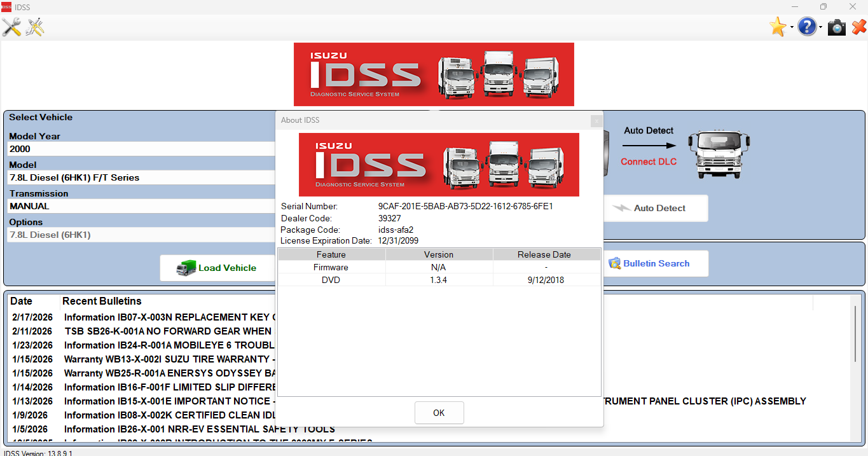Click the Feature column header in About table
This screenshot has width=868, height=456.
tap(331, 254)
